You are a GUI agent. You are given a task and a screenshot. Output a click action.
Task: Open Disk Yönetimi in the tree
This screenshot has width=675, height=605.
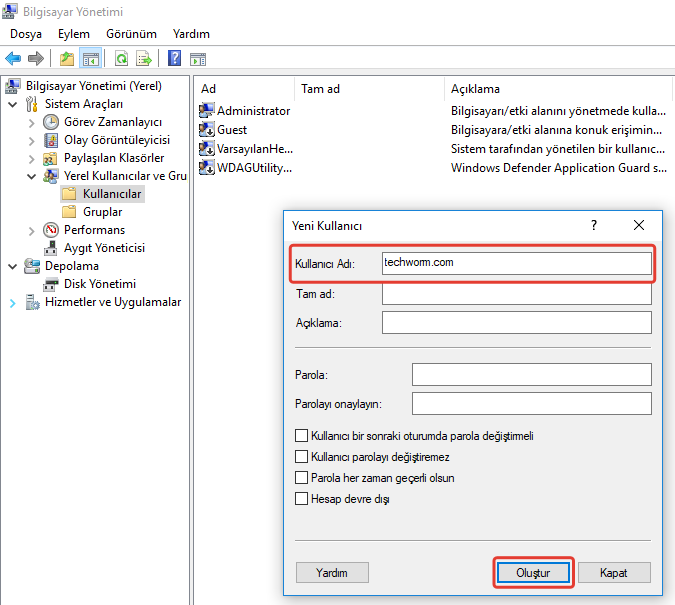click(99, 284)
